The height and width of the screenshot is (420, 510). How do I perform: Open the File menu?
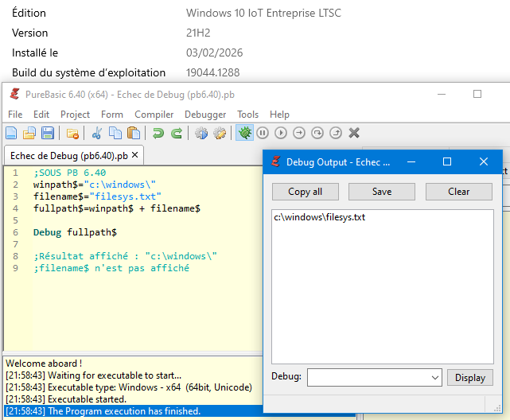(15, 115)
